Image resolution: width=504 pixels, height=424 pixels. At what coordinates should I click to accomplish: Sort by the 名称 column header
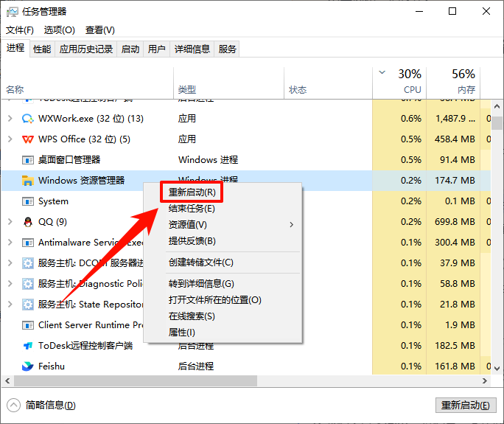(15, 90)
